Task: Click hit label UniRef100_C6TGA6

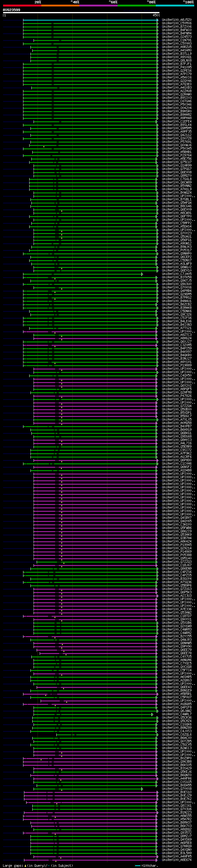Action: coord(177,101)
